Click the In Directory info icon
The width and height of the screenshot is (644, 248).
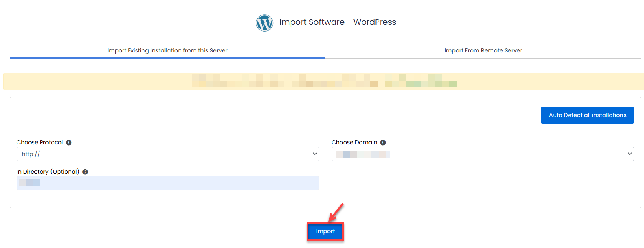point(85,172)
